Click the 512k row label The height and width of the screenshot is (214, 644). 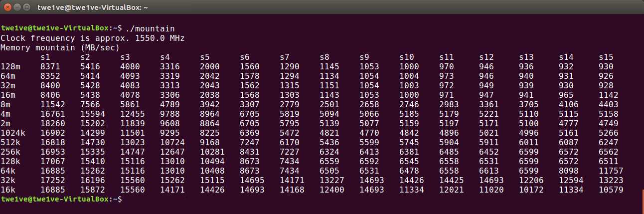[10, 142]
